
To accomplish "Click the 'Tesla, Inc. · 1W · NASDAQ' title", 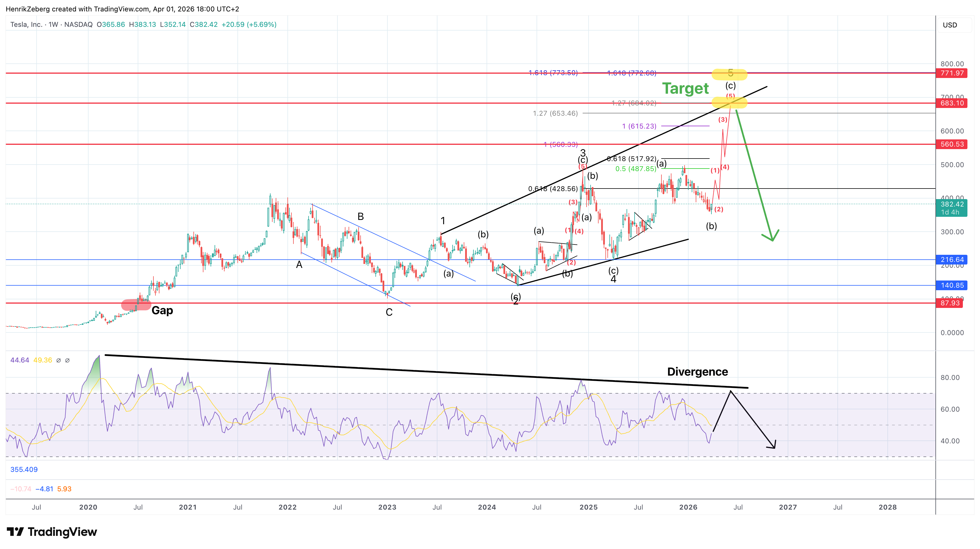I will pyautogui.click(x=51, y=24).
